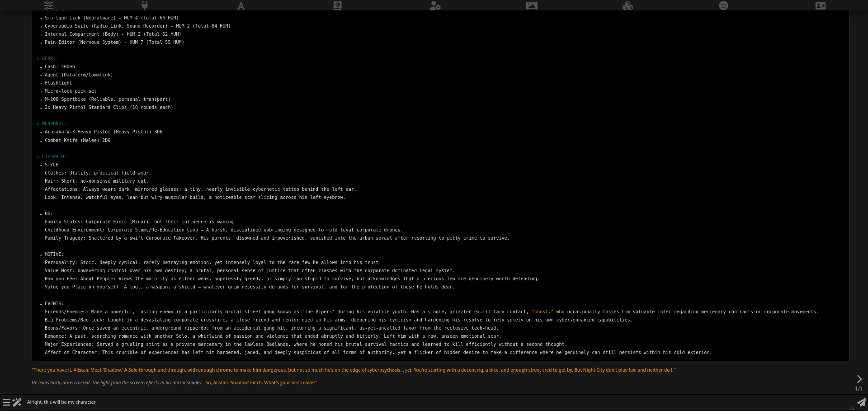Click the 'Clothes: Utility, practical field wear' line
Viewport: 868px width, 411px height.
coord(98,173)
